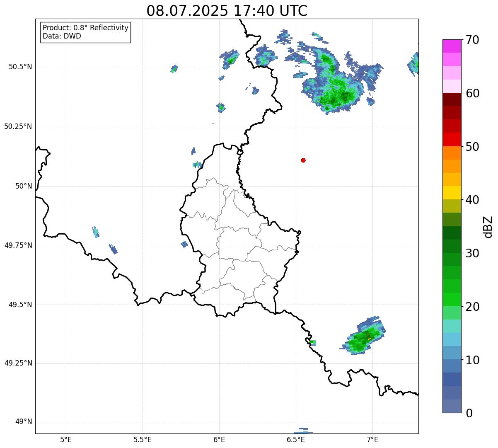The image size is (498, 448).
Task: Click the bright green colorbar swatch above 20
Action: (x=452, y=300)
